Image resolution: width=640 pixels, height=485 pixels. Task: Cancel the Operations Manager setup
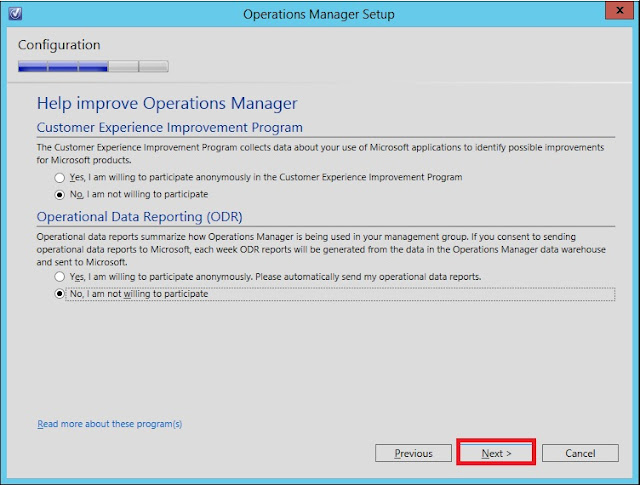pos(580,453)
